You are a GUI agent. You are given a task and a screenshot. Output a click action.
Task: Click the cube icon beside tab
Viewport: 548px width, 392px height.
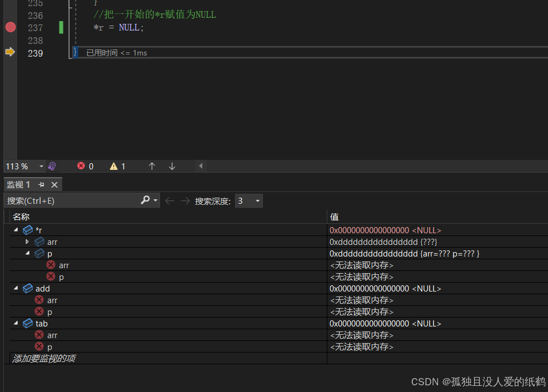(x=28, y=323)
